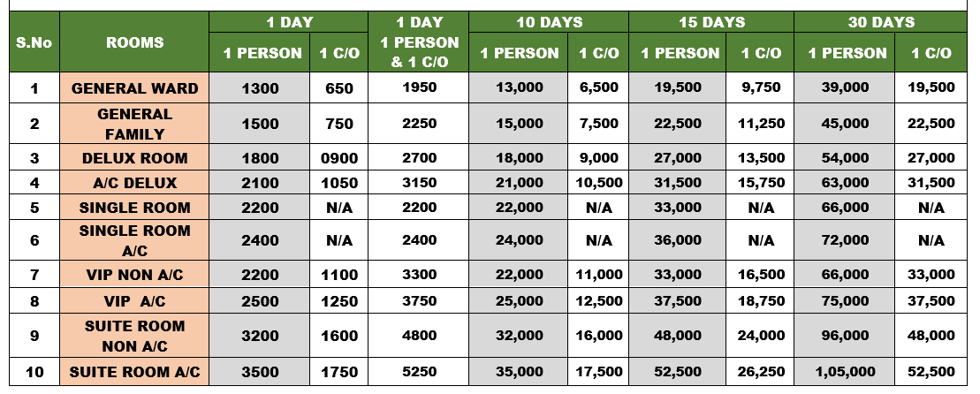Click the VIP NON A/C room cell
Image resolution: width=980 pixels, height=394 pixels.
[135, 275]
